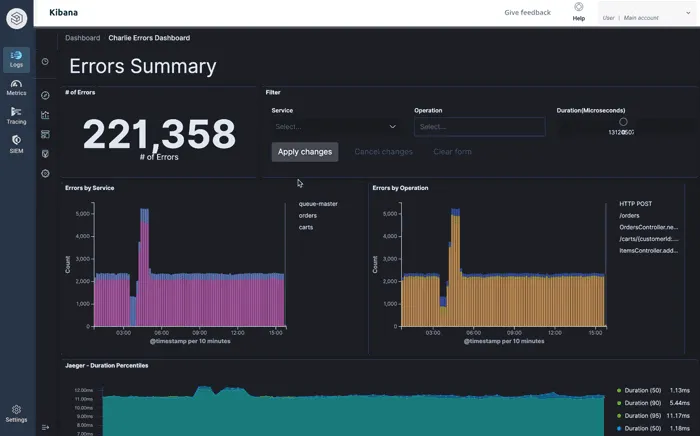Toggle the Duration (95) legend entry
The height and width of the screenshot is (436, 700).
tap(643, 415)
